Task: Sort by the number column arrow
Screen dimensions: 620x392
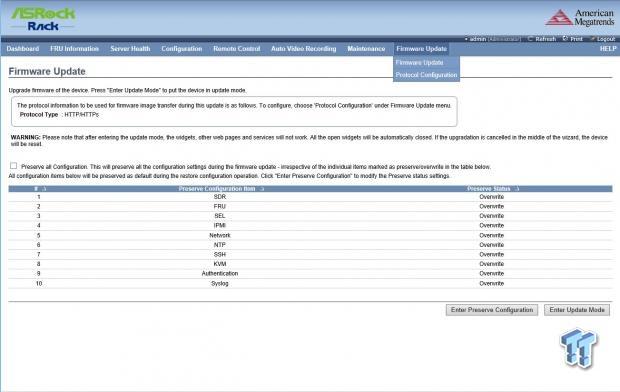Action: [44, 189]
